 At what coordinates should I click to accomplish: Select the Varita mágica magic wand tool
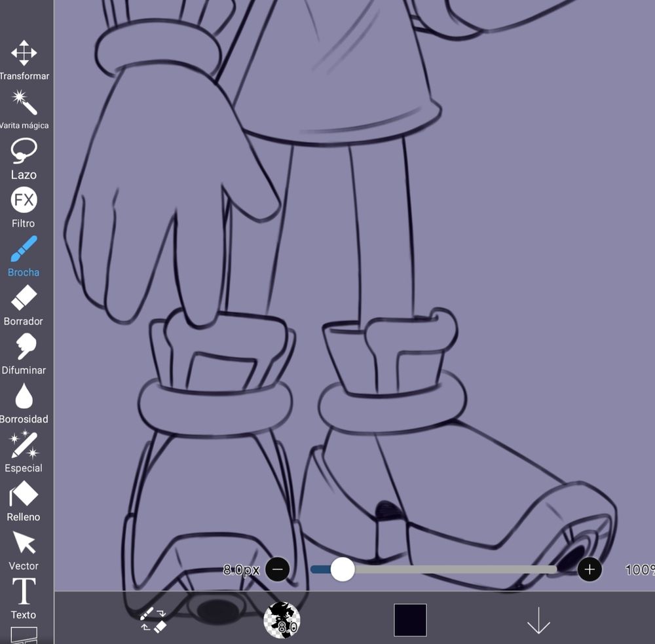(x=24, y=109)
